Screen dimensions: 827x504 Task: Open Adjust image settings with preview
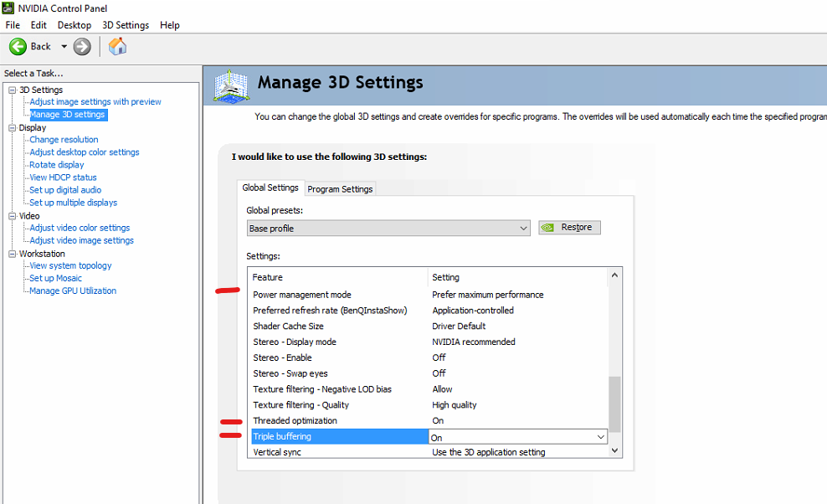coord(95,102)
